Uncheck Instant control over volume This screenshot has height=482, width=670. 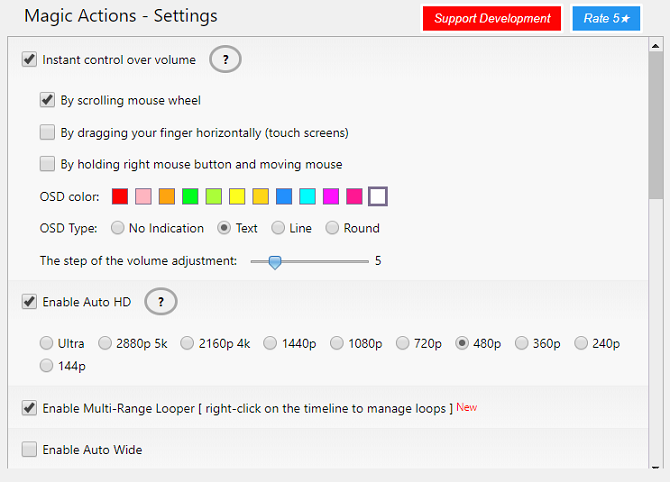click(x=29, y=60)
